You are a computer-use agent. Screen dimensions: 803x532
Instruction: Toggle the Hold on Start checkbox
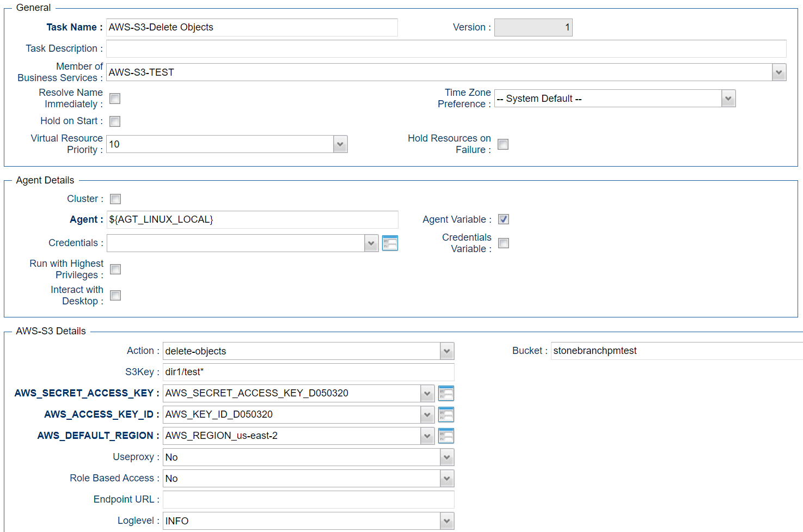pos(115,121)
